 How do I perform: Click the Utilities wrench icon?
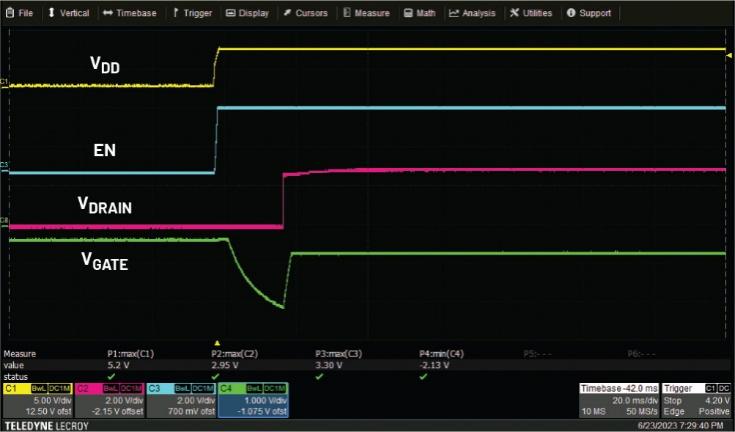point(514,13)
